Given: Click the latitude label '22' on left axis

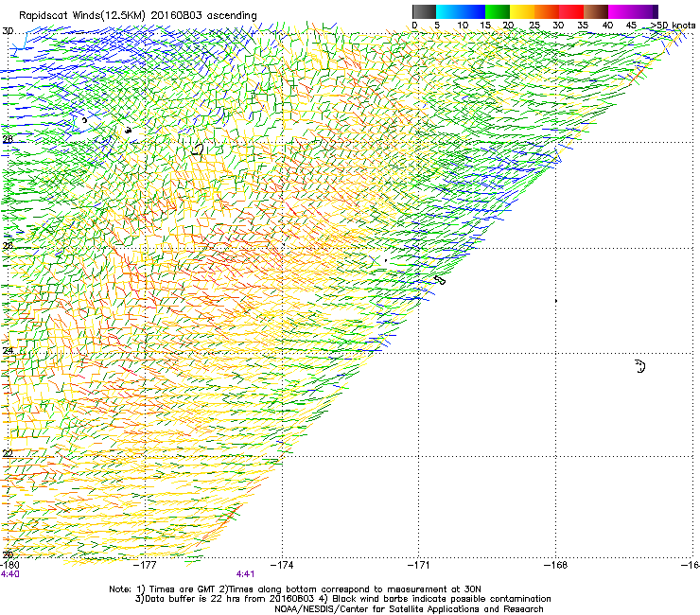Looking at the screenshot, I should tap(8, 453).
